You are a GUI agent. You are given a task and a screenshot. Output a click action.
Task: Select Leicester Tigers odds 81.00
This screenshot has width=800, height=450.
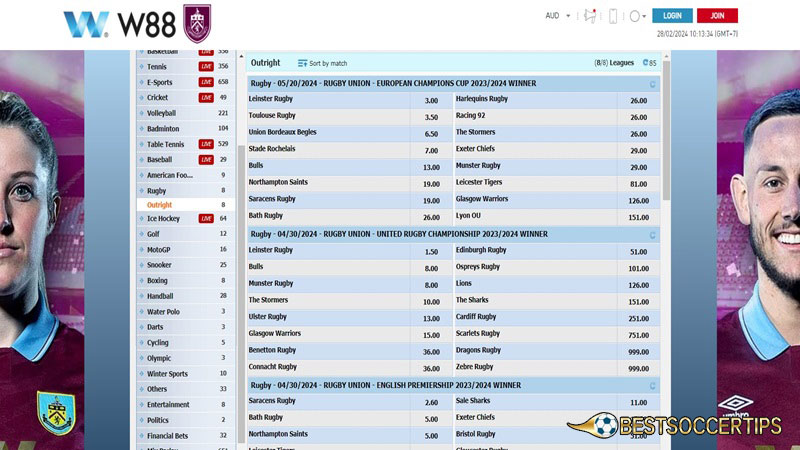pos(639,184)
